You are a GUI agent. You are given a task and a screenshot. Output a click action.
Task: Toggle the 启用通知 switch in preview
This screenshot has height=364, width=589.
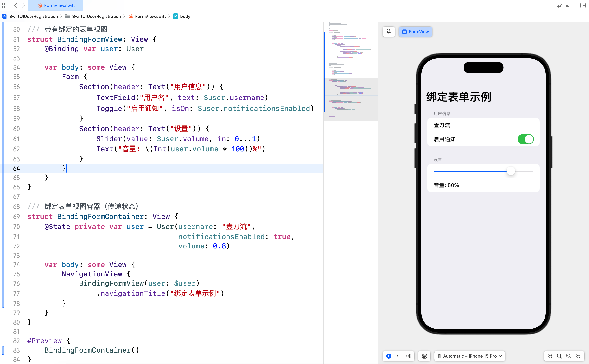point(526,139)
